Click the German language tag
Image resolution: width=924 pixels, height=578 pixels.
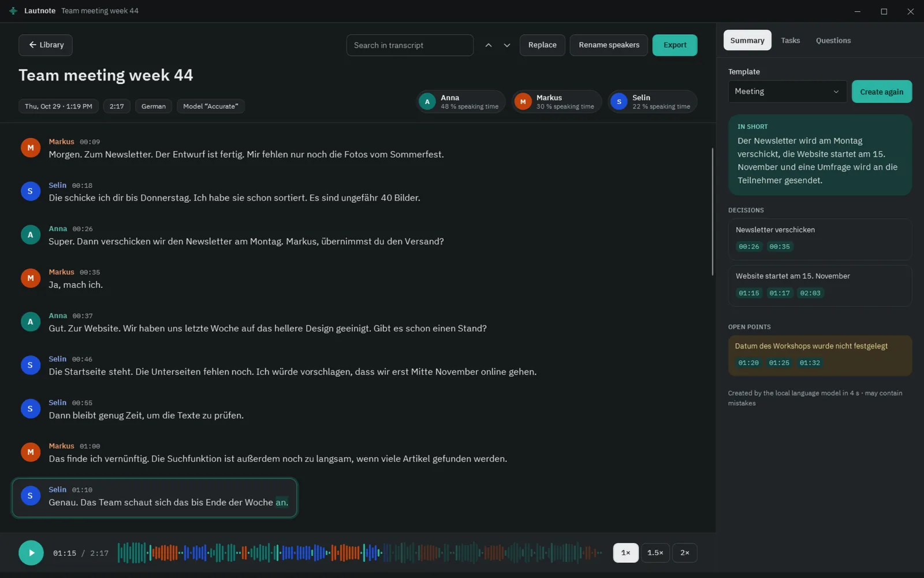tap(154, 106)
